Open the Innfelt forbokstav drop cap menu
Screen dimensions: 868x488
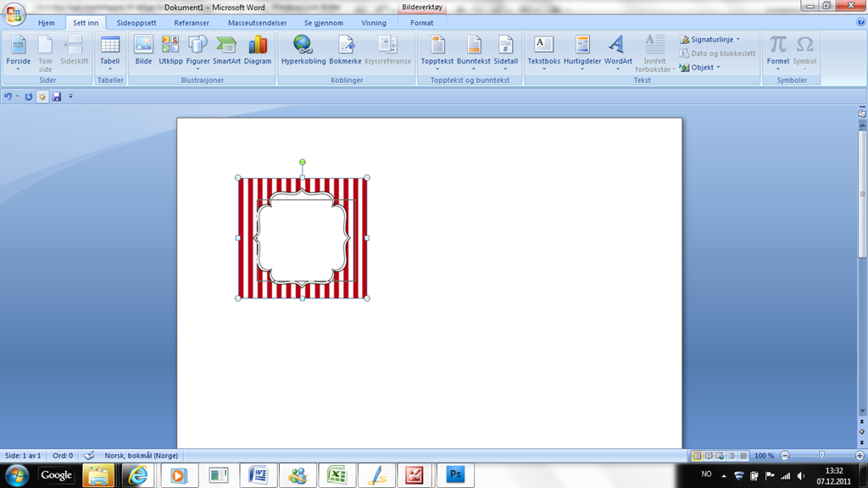click(655, 53)
